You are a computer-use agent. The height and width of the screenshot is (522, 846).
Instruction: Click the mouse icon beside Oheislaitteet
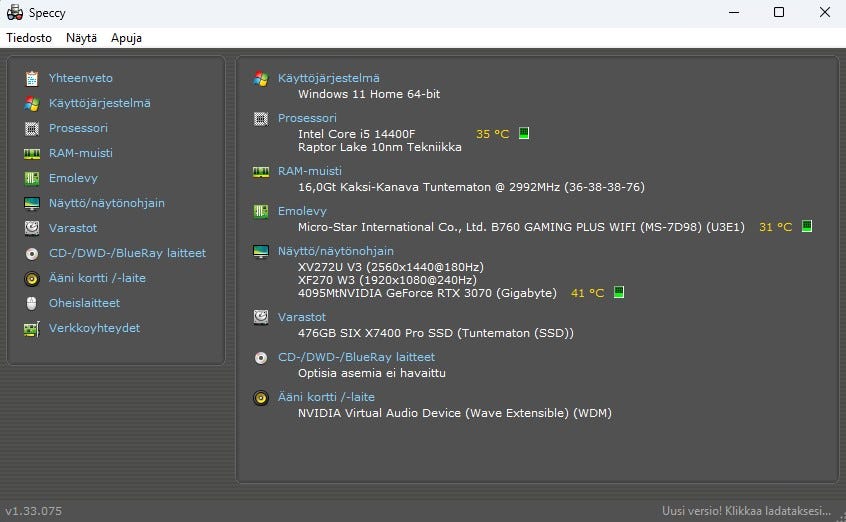[32, 303]
